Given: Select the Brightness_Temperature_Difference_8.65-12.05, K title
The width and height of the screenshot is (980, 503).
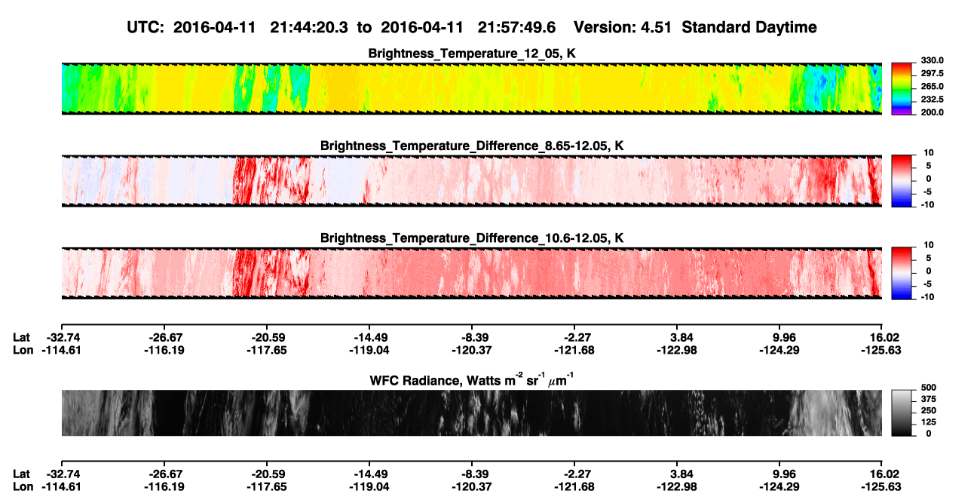Looking at the screenshot, I should click(472, 146).
